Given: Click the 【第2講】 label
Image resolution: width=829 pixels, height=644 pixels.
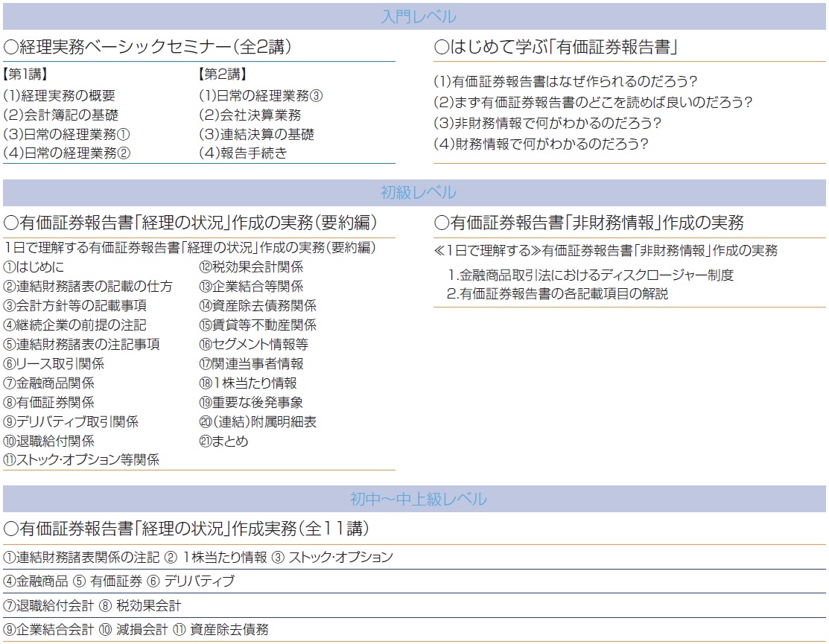Looking at the screenshot, I should 223,74.
